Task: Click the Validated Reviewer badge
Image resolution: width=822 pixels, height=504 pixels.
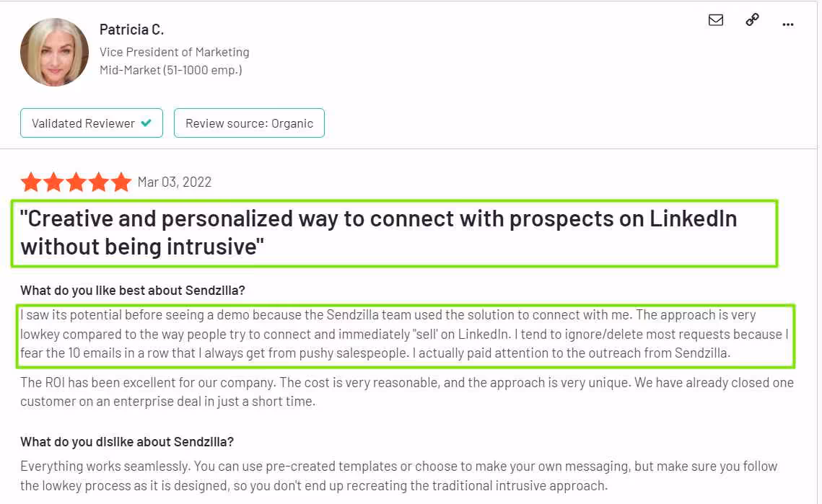Action: point(92,123)
